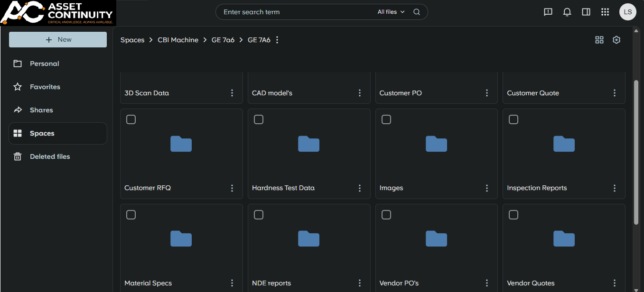
Task: Select the Hardness Test Data checkbox
Action: [259, 119]
